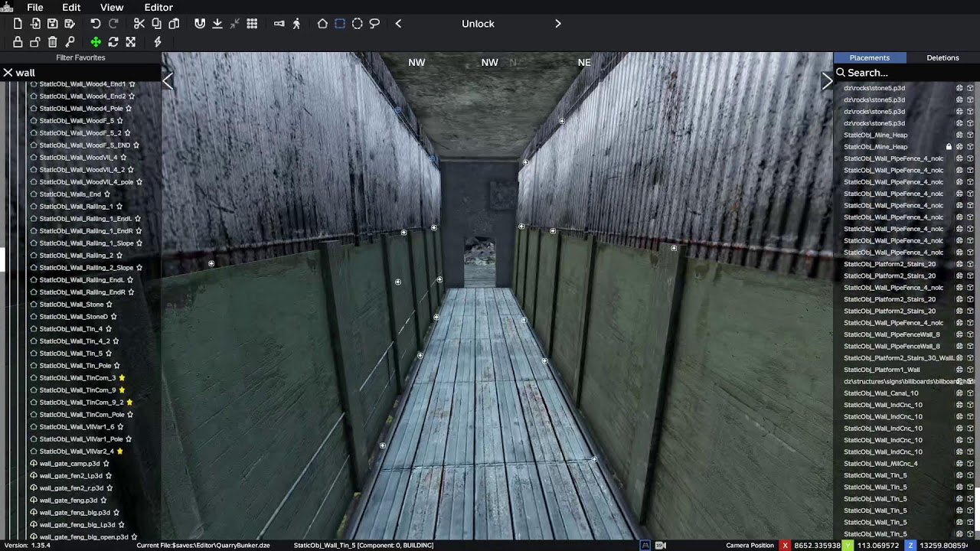
Task: Redo the last action
Action: [113, 24]
